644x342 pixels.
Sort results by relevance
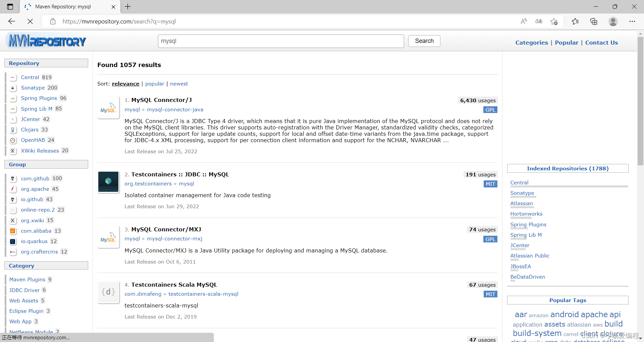125,84
